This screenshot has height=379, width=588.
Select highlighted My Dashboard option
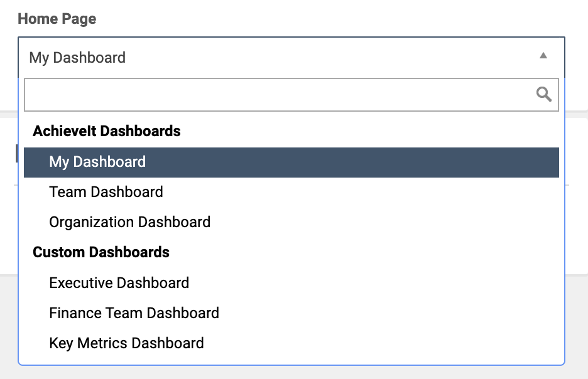click(x=291, y=162)
